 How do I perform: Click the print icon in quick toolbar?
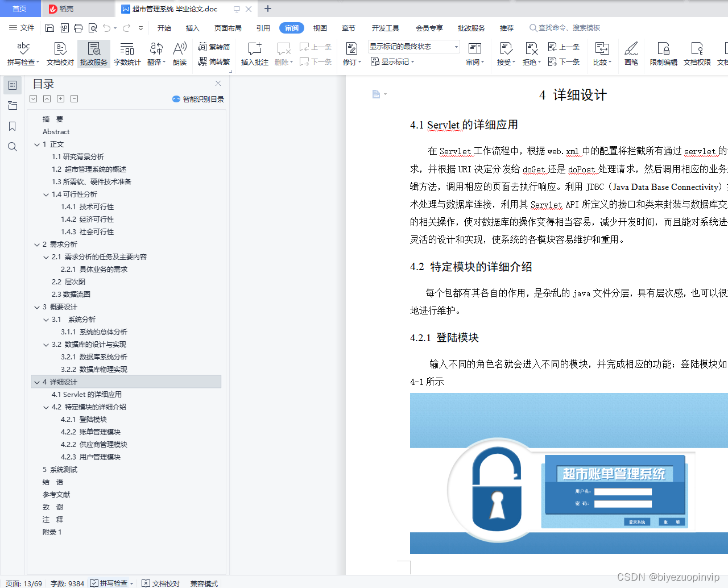pyautogui.click(x=78, y=28)
